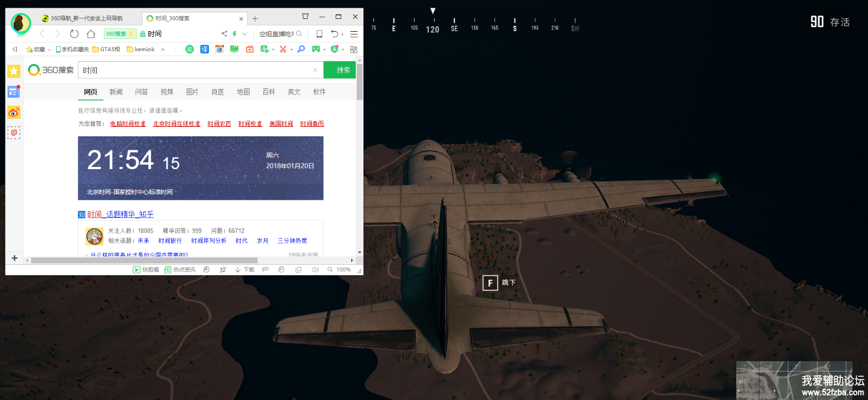Viewport: 868px width, 400px height.
Task: Click the 时间旅行 related topic link
Action: click(170, 241)
